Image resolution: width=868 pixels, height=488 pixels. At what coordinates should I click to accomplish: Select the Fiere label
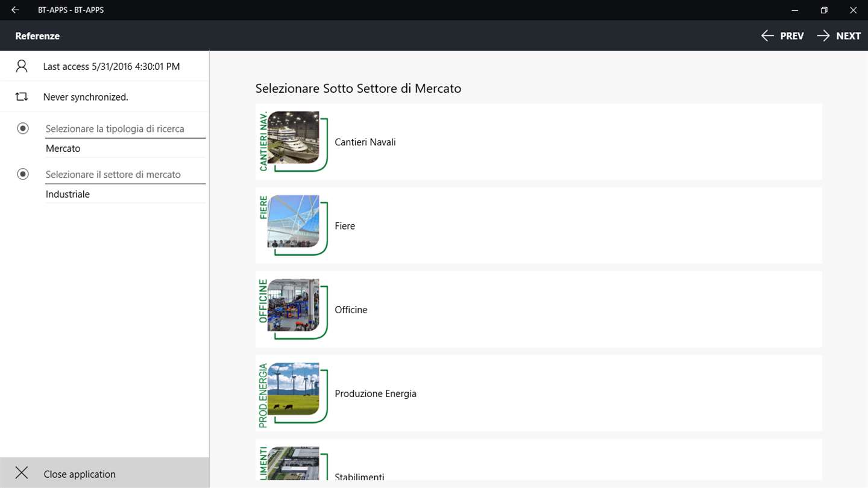tap(345, 226)
